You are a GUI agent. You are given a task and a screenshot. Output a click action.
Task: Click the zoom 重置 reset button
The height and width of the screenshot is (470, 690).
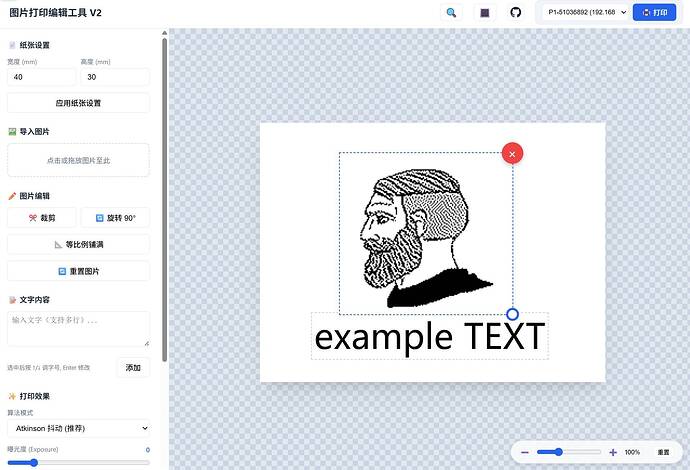[664, 452]
